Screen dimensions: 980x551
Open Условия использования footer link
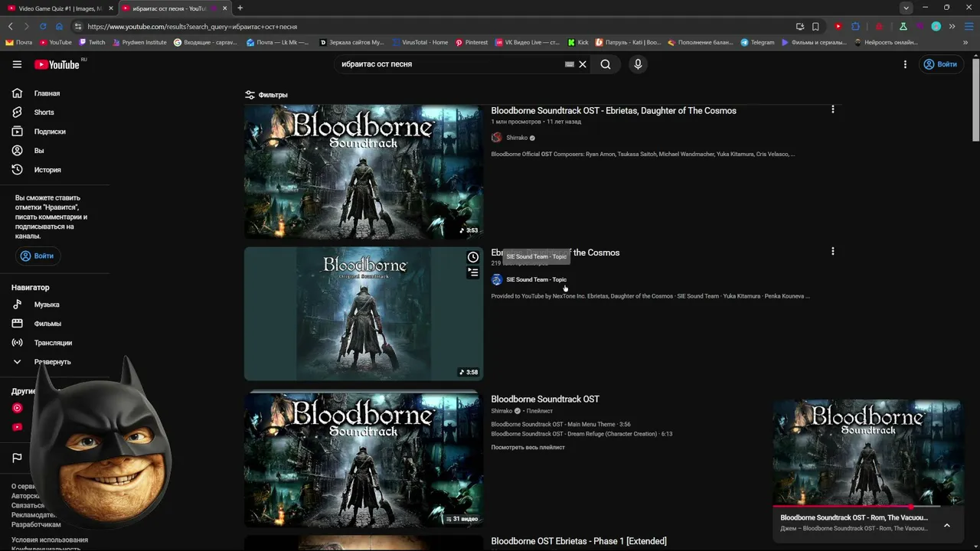50,540
